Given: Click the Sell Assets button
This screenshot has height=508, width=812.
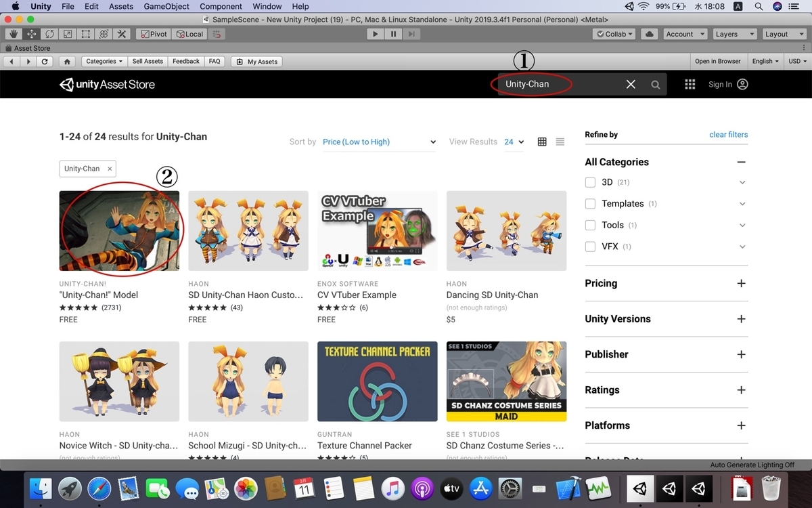Looking at the screenshot, I should click(148, 61).
